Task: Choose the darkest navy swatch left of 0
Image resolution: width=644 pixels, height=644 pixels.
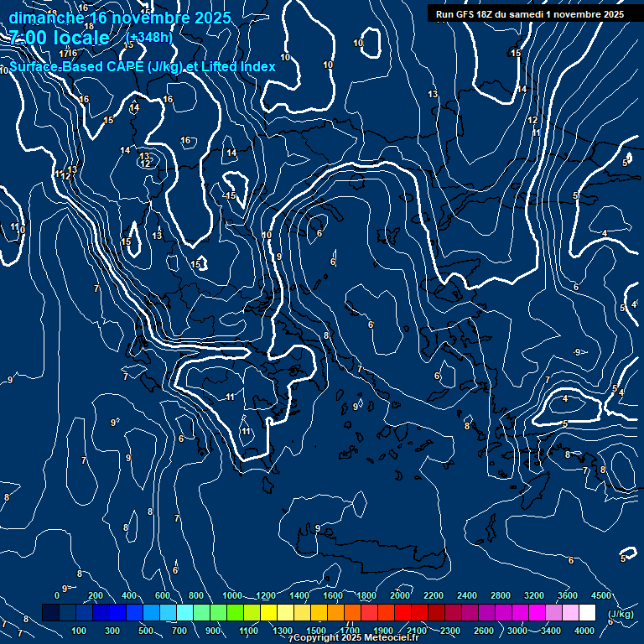Action: tap(50, 612)
